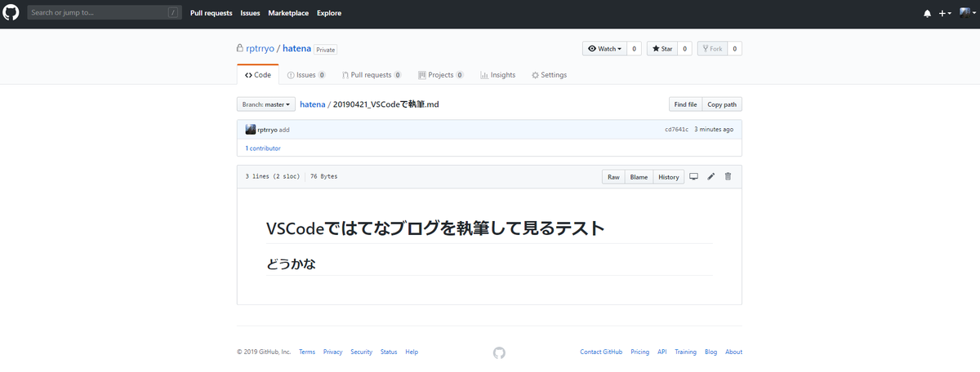
Task: Open the footer Privacy link
Action: pyautogui.click(x=332, y=352)
